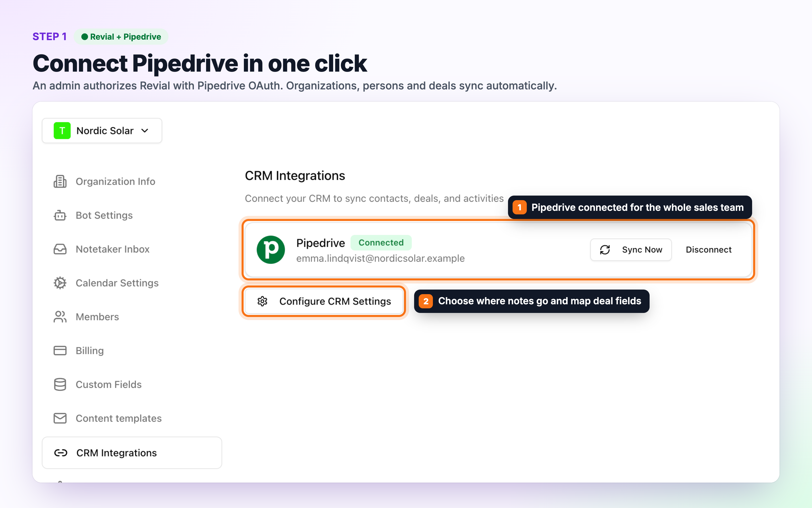Select the CRM Integrations sidebar item
The image size is (812, 508).
point(131,453)
